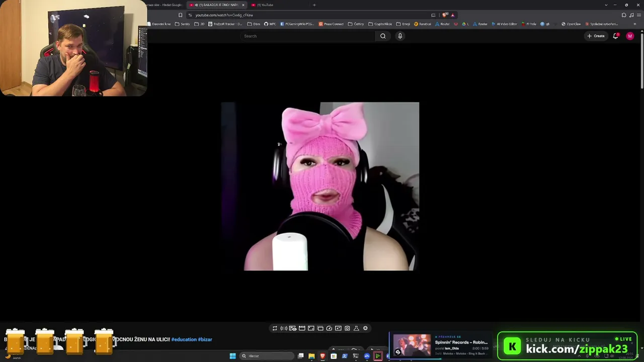Open the Crypto/Akcie bookmark folder
The image size is (644, 362).
click(x=380, y=24)
